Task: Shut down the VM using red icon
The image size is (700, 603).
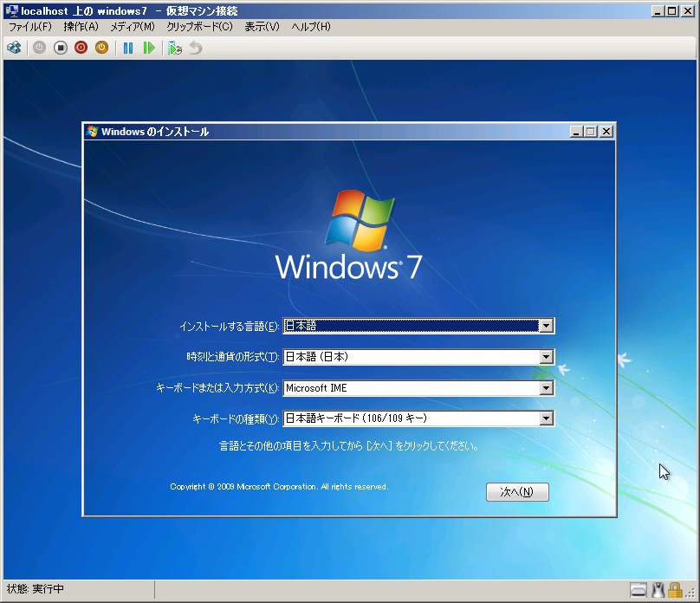Action: coord(81,48)
